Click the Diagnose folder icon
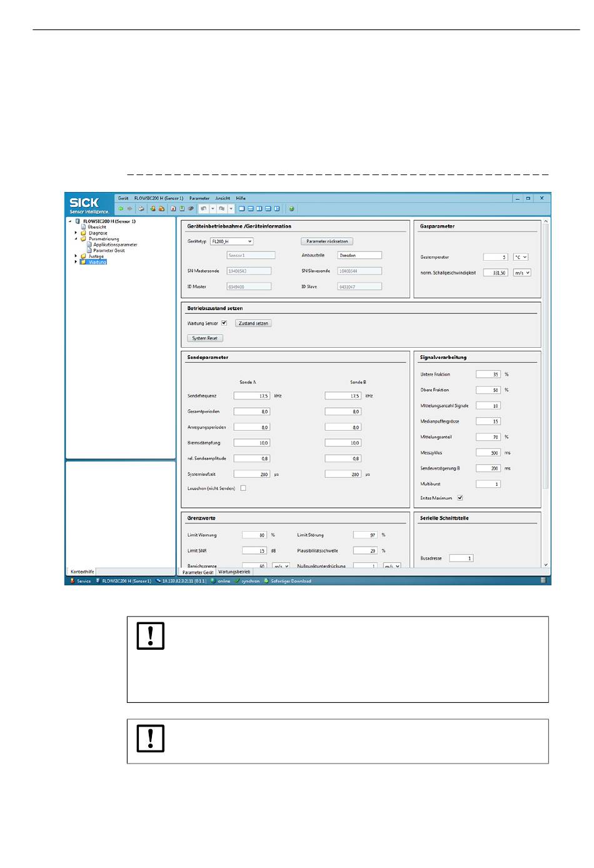The height and width of the screenshot is (868, 594). point(83,233)
